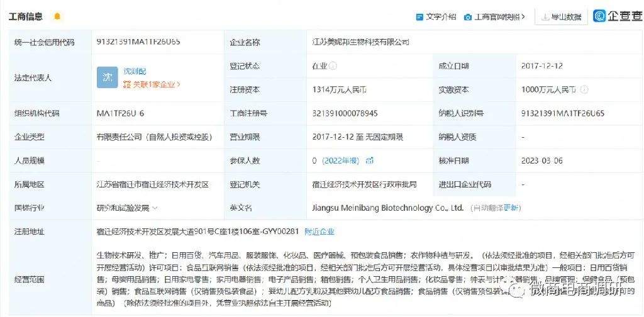Click the credit code 91321391MA1TF26U65 in the top row

(138, 42)
